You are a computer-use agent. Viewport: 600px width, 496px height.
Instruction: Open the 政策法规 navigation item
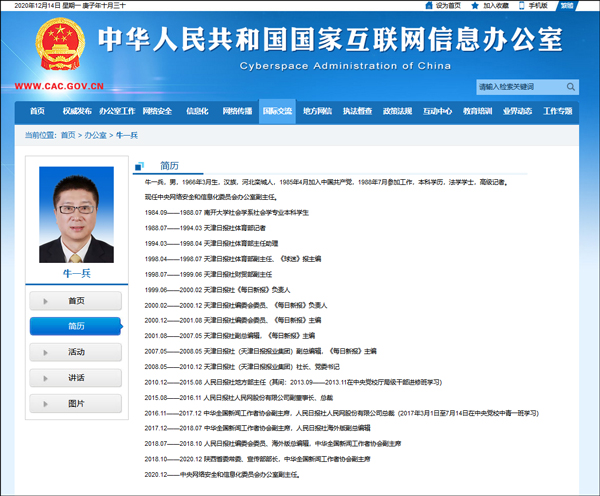397,111
